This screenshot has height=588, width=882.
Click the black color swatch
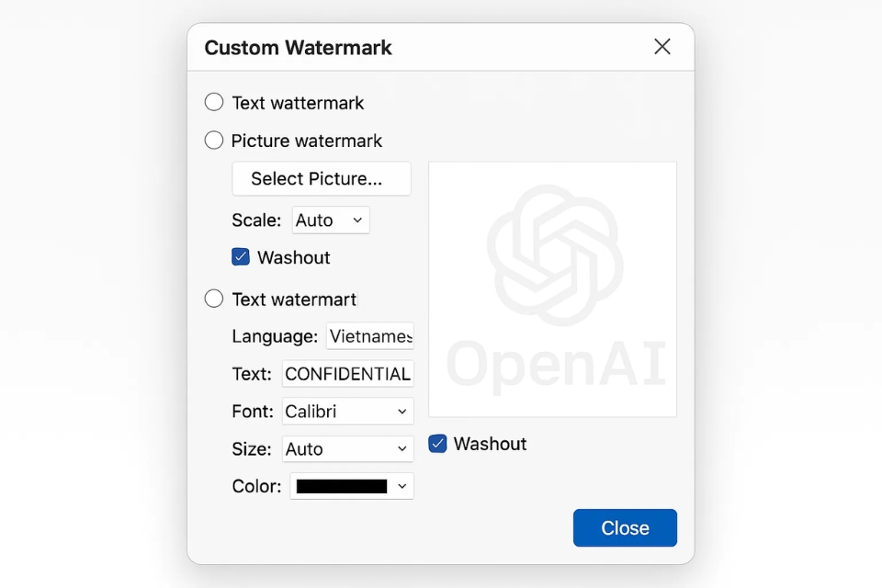[x=340, y=486]
